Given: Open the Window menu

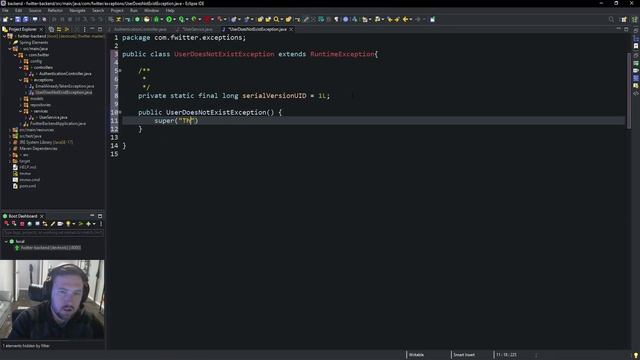Looking at the screenshot, I should tap(151, 11).
